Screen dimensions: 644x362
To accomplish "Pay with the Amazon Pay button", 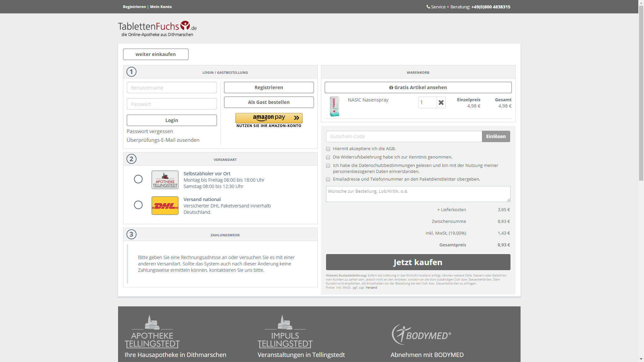I will [x=269, y=118].
